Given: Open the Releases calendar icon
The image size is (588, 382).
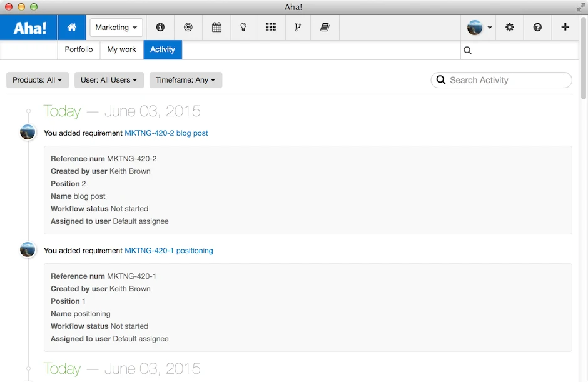Looking at the screenshot, I should [x=216, y=27].
